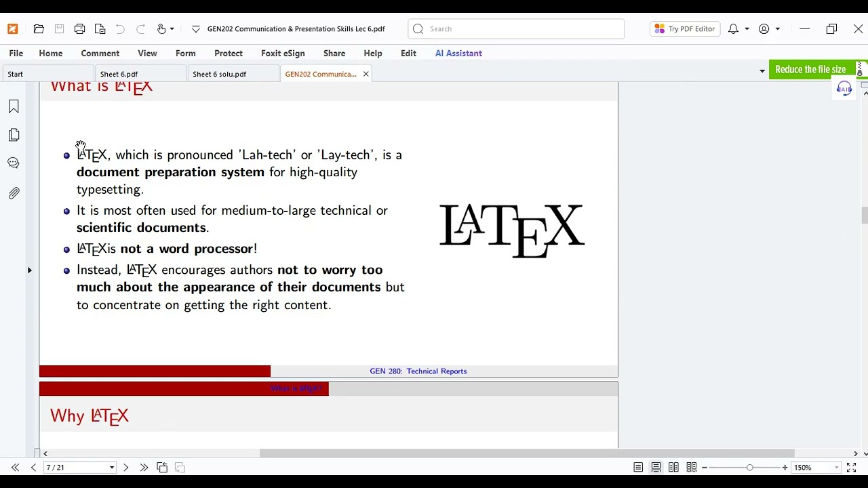Expand the left navigation panel arrow
The width and height of the screenshot is (868, 488).
click(29, 270)
